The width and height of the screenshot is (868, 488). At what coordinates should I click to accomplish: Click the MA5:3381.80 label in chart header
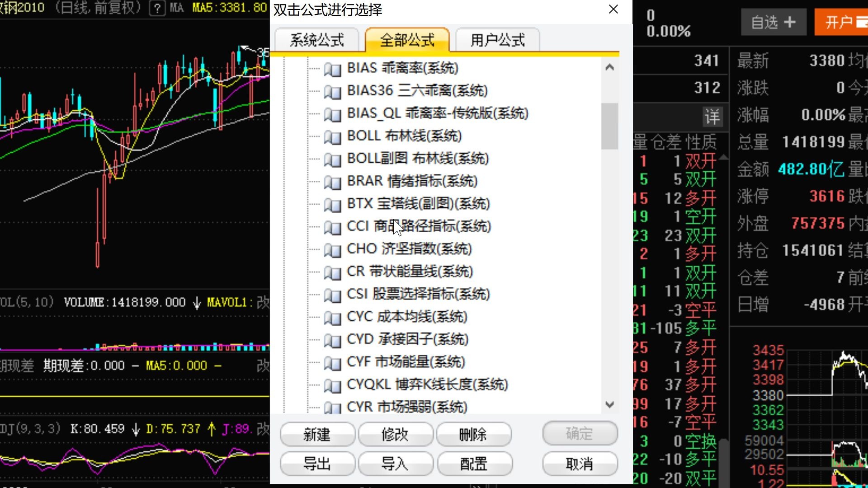pyautogui.click(x=230, y=8)
